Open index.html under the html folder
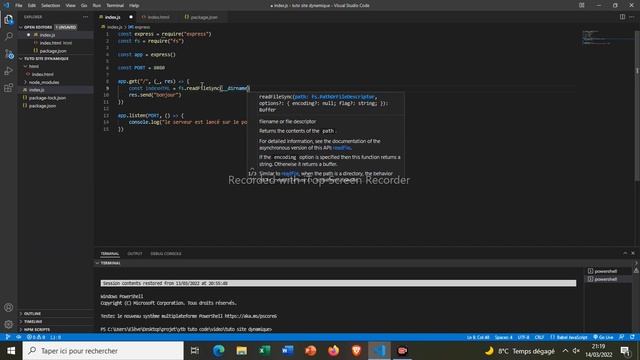This screenshot has width=640, height=360. pyautogui.click(x=42, y=74)
